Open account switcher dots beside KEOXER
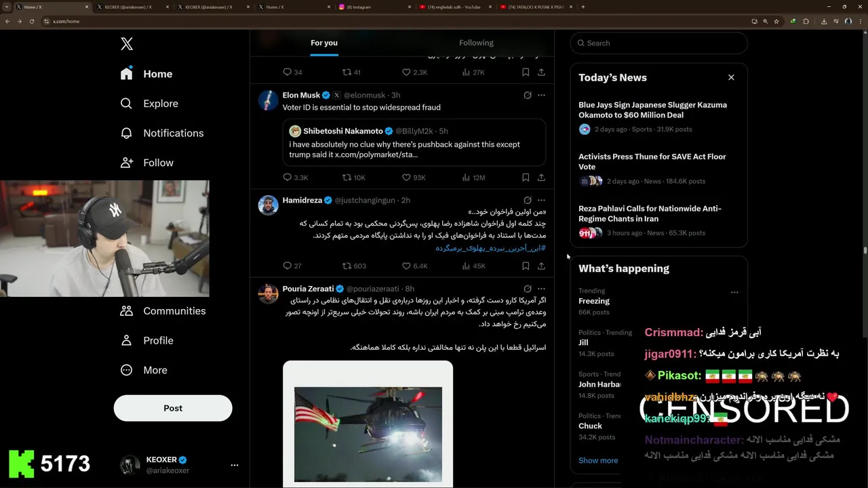 (x=235, y=465)
